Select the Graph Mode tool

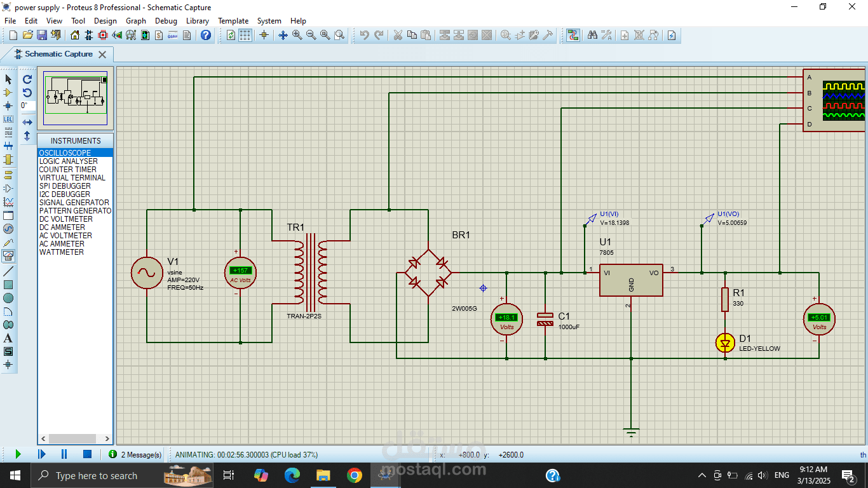[x=8, y=202]
